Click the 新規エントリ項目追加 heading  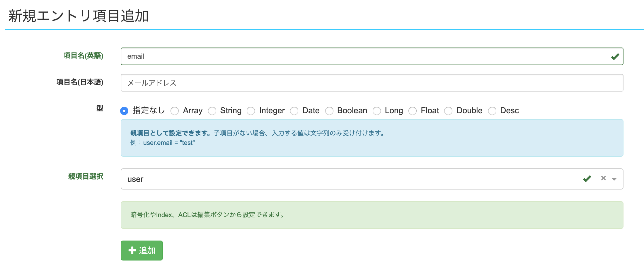click(79, 16)
